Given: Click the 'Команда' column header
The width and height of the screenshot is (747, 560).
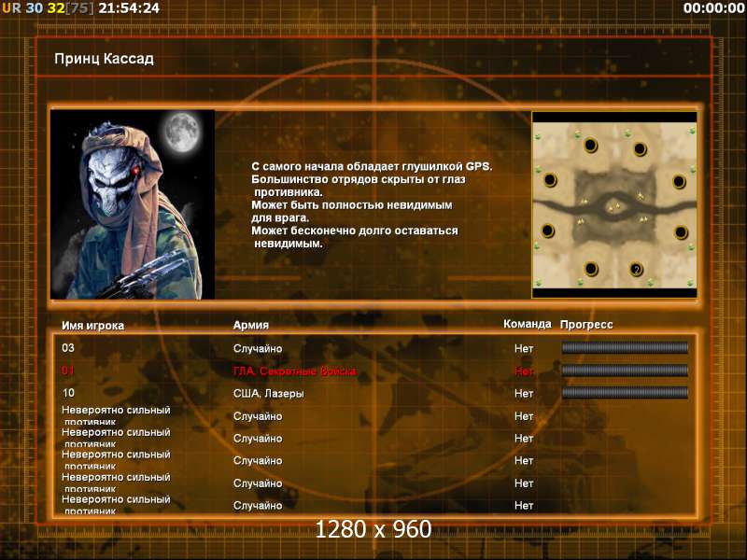Looking at the screenshot, I should pyautogui.click(x=527, y=324).
